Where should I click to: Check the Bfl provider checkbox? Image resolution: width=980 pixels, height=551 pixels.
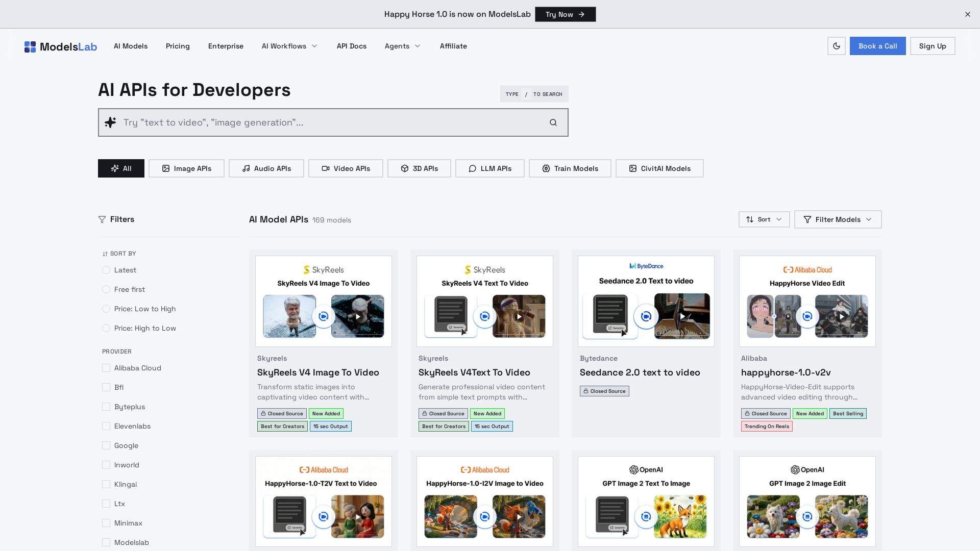click(x=106, y=387)
